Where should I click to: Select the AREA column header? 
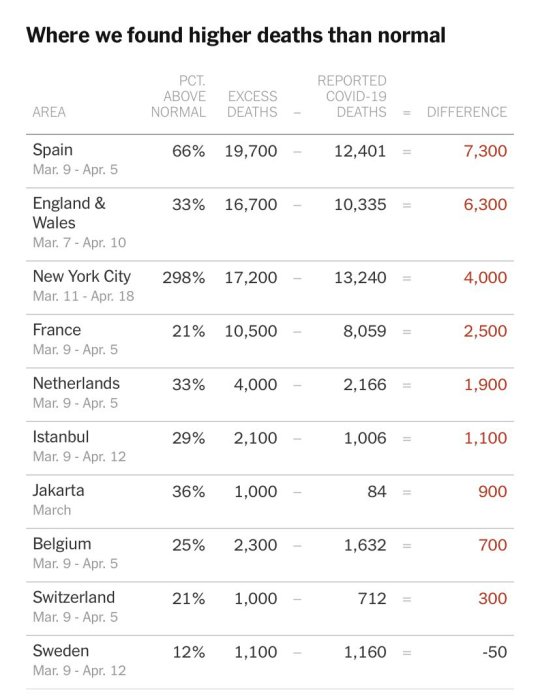point(49,112)
